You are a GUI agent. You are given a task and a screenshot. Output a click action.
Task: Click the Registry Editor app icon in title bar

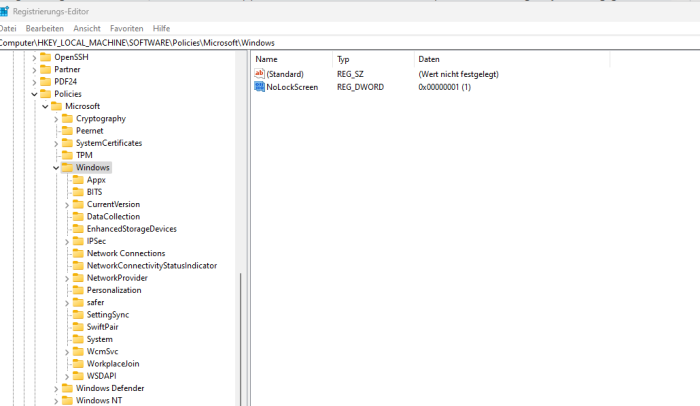pos(4,11)
